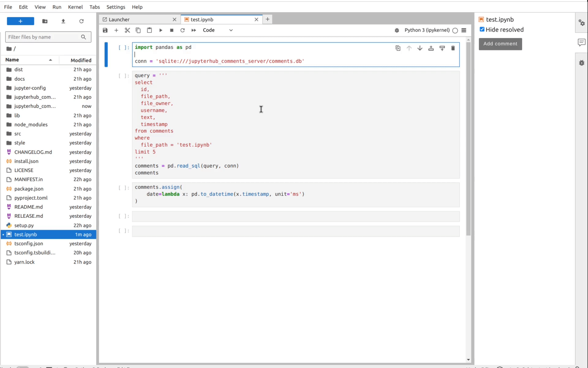Click the move cell up icon
Screen dimensions: 588x368
pos(409,48)
